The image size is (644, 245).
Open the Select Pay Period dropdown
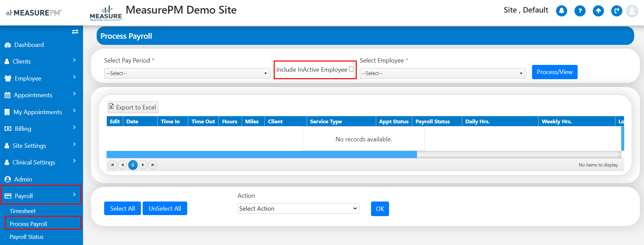187,73
